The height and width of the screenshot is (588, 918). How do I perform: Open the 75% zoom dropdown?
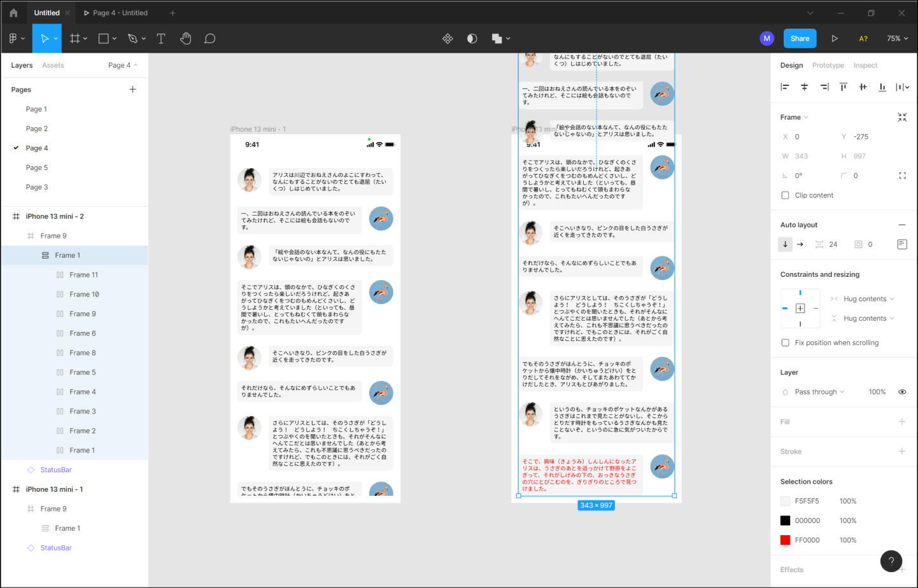(x=897, y=39)
